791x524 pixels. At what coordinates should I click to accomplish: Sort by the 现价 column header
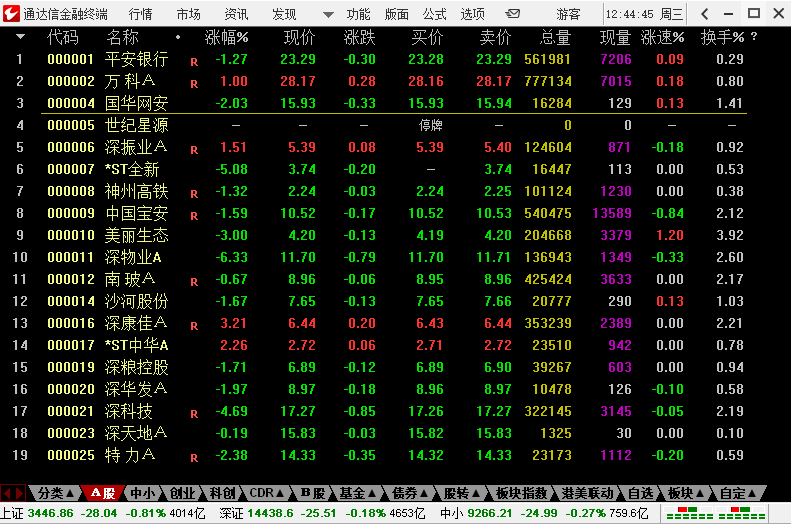pyautogui.click(x=299, y=37)
